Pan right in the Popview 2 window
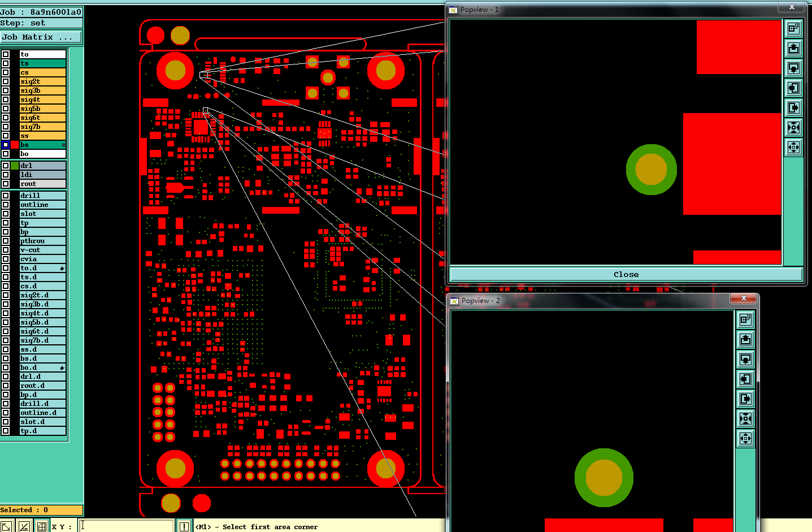Image resolution: width=812 pixels, height=532 pixels. [745, 399]
